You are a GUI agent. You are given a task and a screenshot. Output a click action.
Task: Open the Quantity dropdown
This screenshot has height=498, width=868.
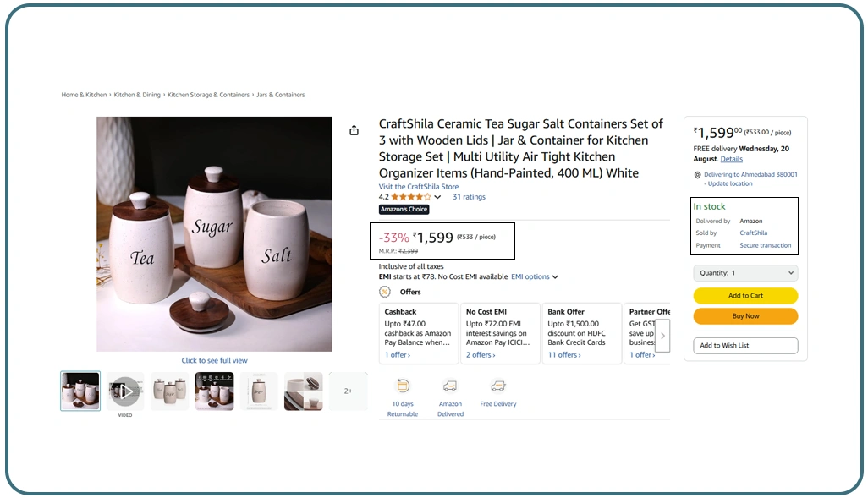coord(744,272)
